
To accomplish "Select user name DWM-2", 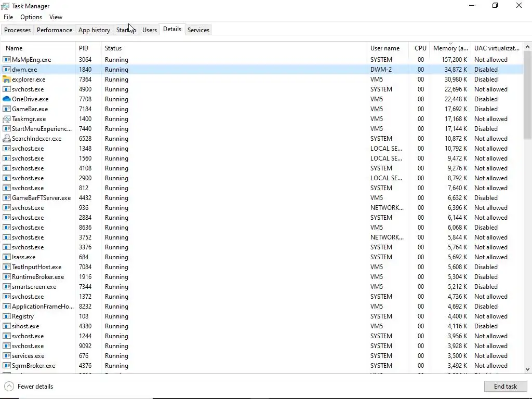I will pyautogui.click(x=381, y=70).
